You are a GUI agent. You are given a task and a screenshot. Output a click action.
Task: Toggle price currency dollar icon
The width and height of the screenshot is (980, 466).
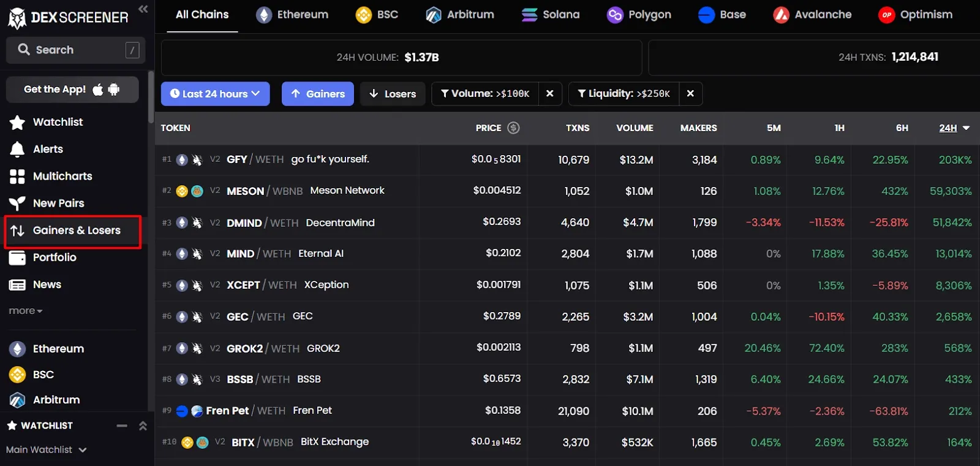(x=514, y=128)
